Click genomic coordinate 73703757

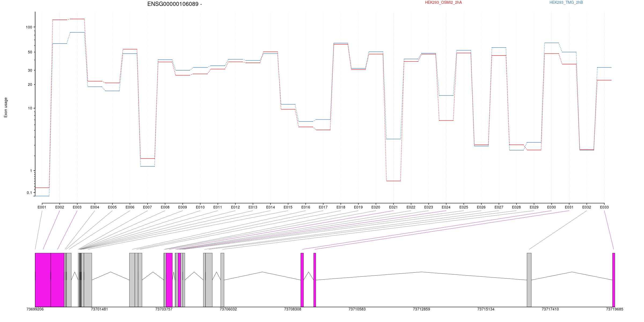click(x=164, y=309)
